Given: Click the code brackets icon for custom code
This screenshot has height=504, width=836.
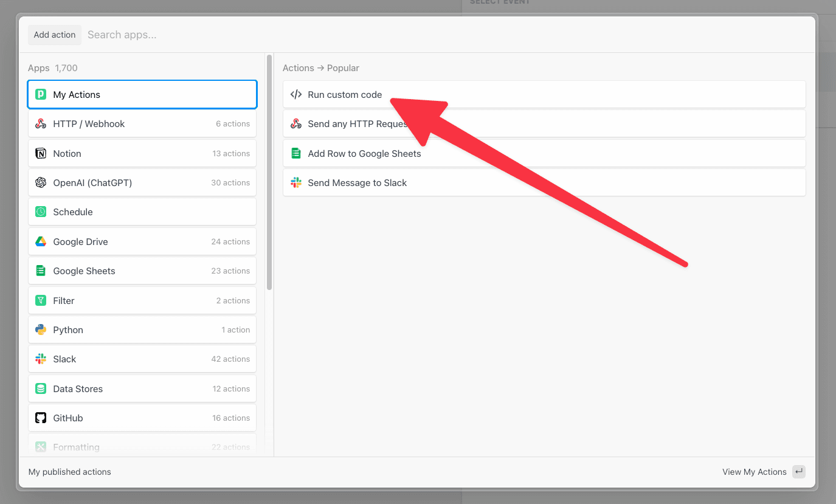Looking at the screenshot, I should [296, 94].
